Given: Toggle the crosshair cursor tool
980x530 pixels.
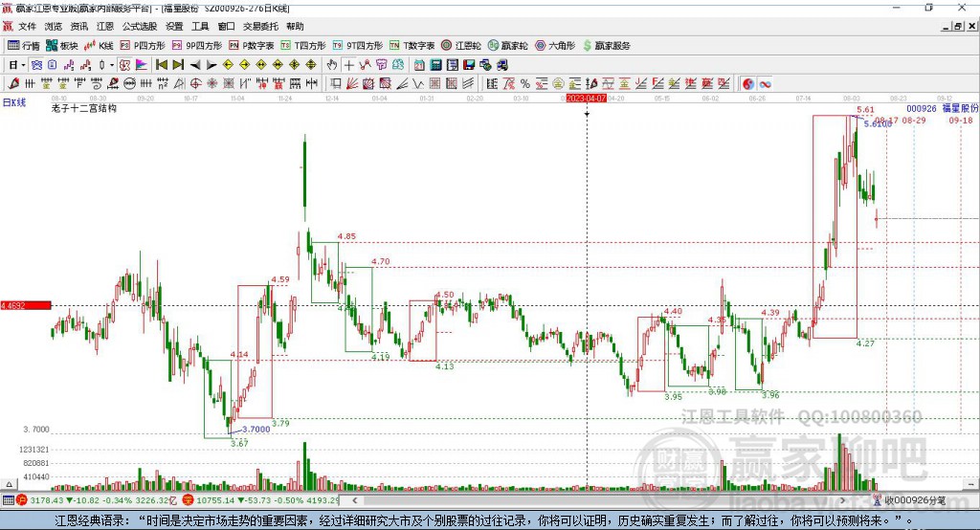Looking at the screenshot, I should click(x=348, y=65).
